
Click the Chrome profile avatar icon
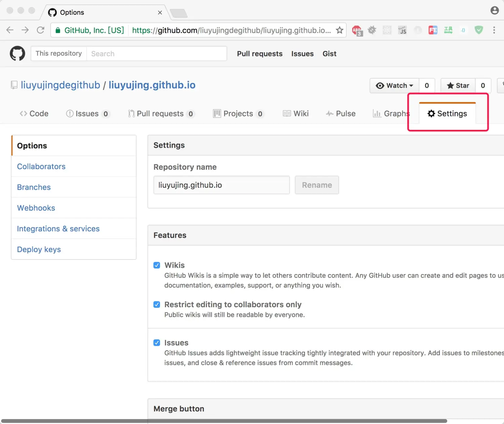pyautogui.click(x=495, y=10)
